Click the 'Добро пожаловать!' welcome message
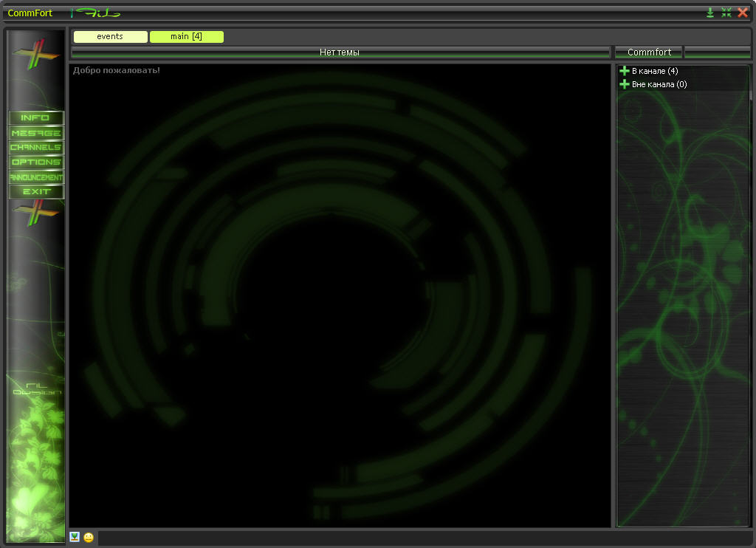Screen dimensions: 756x548 point(116,70)
